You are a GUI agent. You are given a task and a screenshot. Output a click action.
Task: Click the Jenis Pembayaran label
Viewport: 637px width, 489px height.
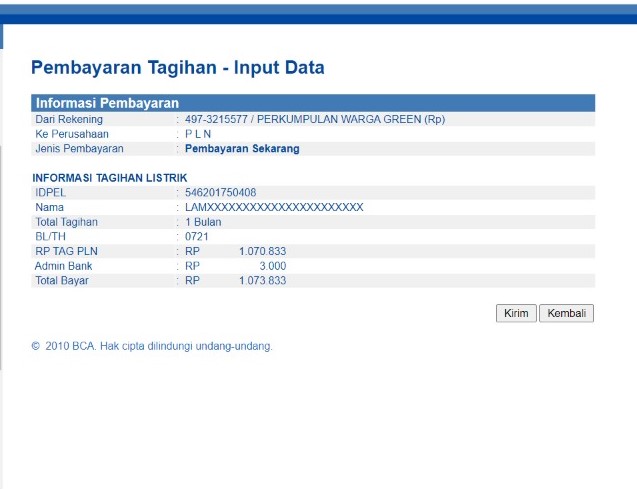(x=79, y=149)
